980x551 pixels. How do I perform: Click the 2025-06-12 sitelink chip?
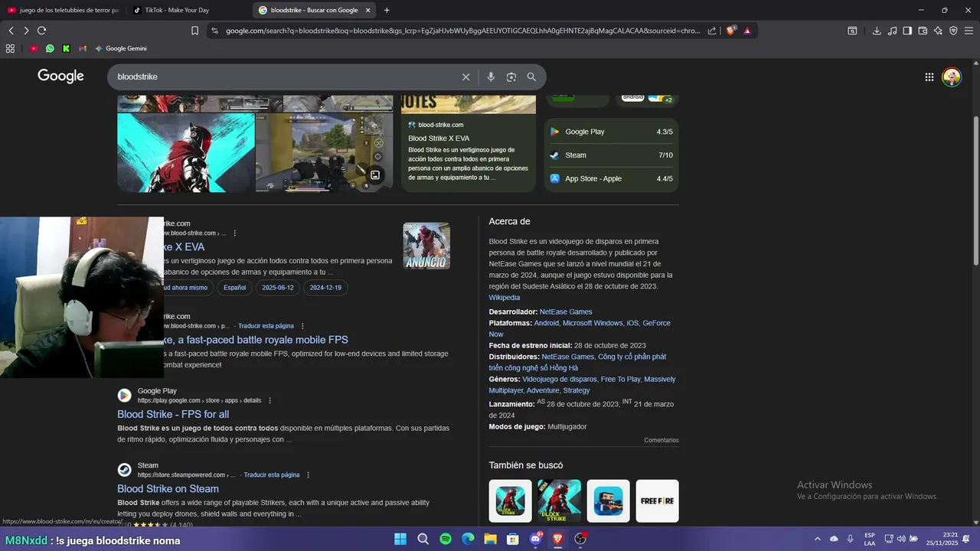(278, 288)
